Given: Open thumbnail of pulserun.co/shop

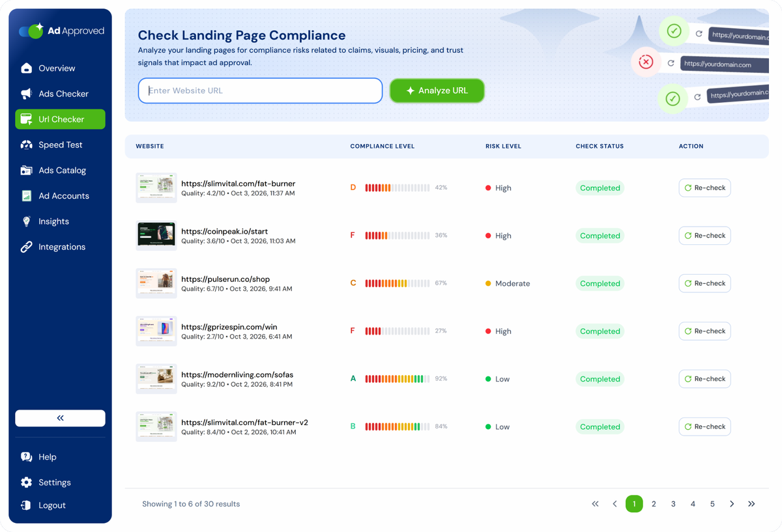Looking at the screenshot, I should [x=156, y=283].
